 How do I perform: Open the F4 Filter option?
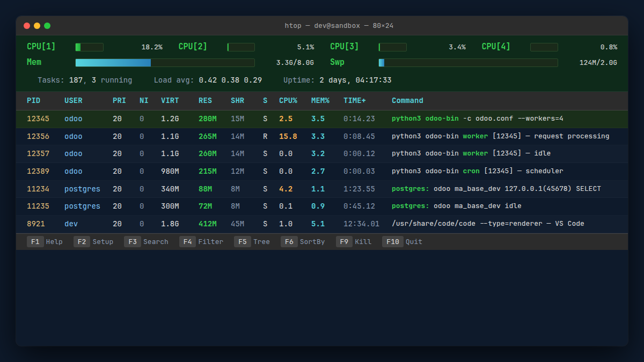point(201,242)
